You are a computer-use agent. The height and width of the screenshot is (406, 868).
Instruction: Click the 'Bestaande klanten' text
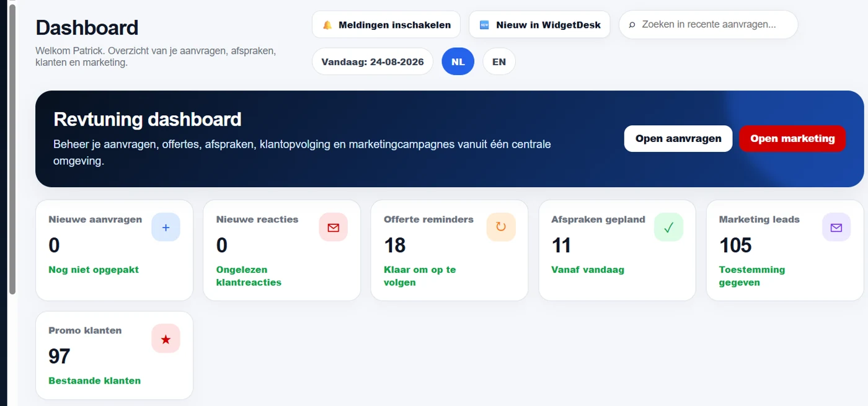(95, 381)
